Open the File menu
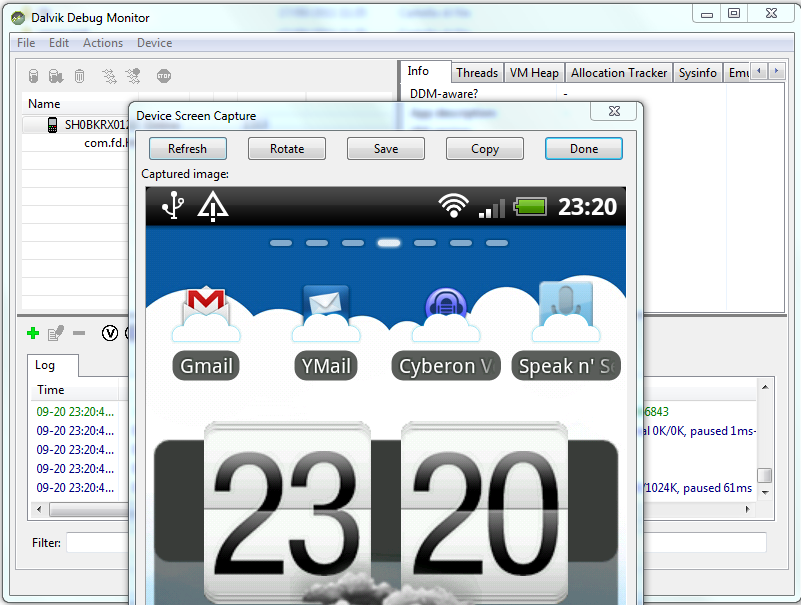 pos(26,43)
